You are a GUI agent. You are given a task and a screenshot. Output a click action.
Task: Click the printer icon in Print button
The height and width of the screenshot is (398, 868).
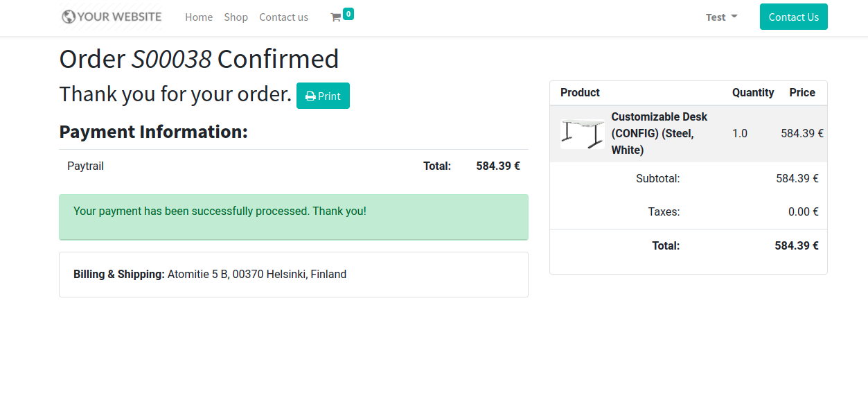pos(311,96)
